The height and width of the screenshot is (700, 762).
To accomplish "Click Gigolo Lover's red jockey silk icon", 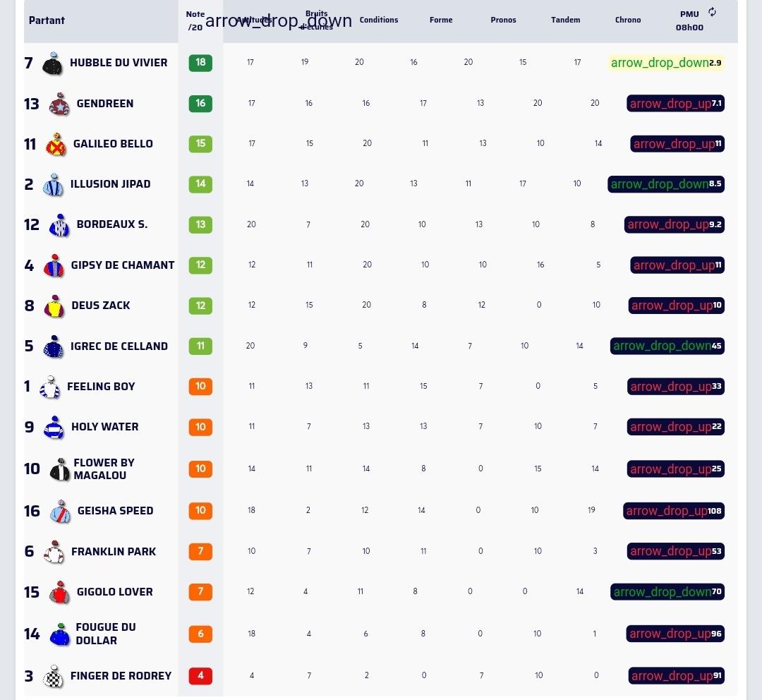I will [x=59, y=593].
